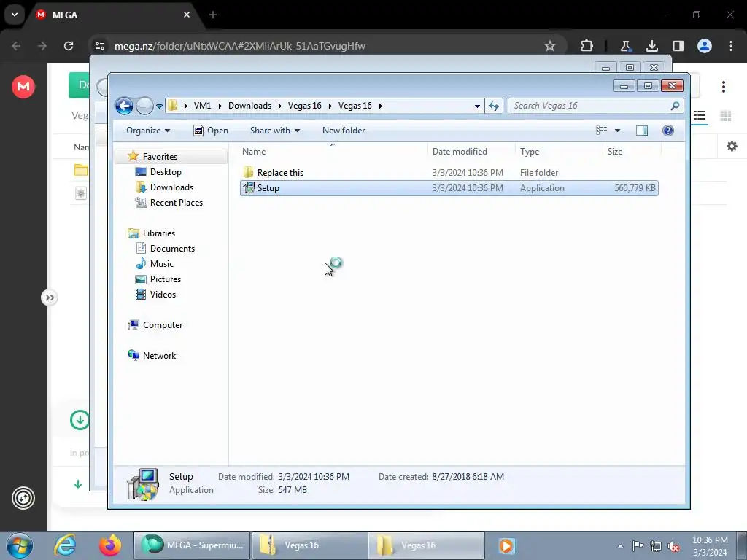
Task: Expand the address bar history dropdown
Action: pos(477,106)
